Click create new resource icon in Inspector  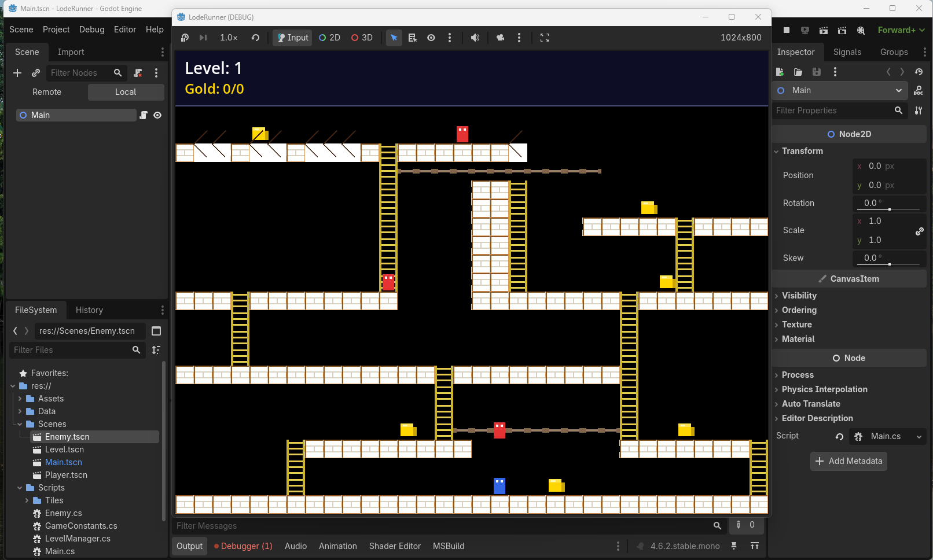click(x=780, y=72)
